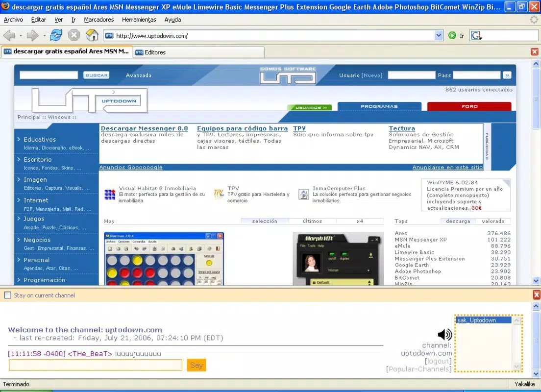Click the green Go arrow icon
The width and height of the screenshot is (541, 392).
[452, 35]
